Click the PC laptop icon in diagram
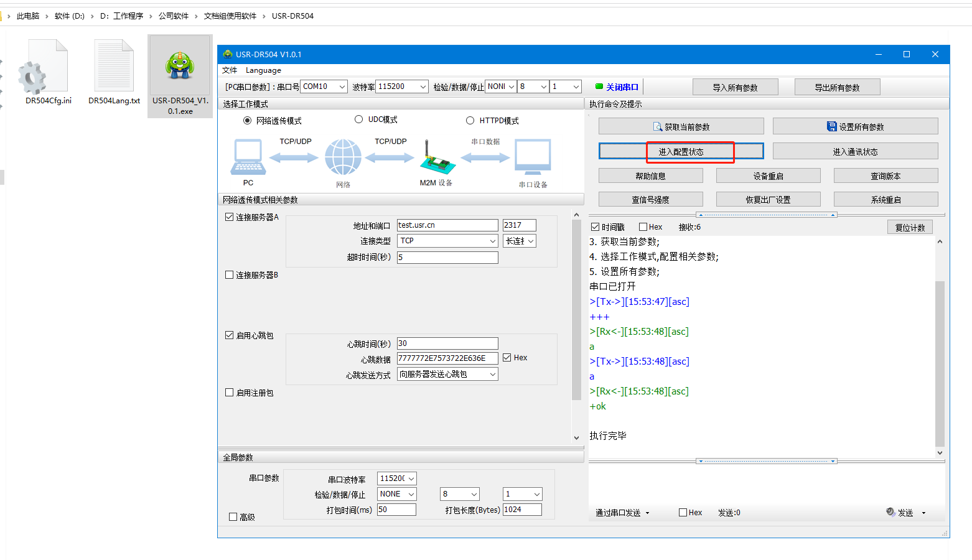This screenshot has width=972, height=560. (x=248, y=157)
